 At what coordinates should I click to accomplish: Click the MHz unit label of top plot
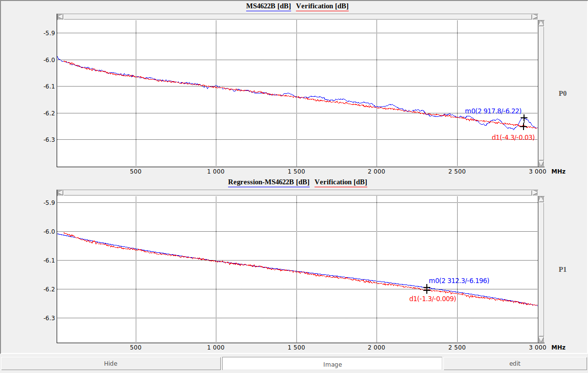click(559, 172)
